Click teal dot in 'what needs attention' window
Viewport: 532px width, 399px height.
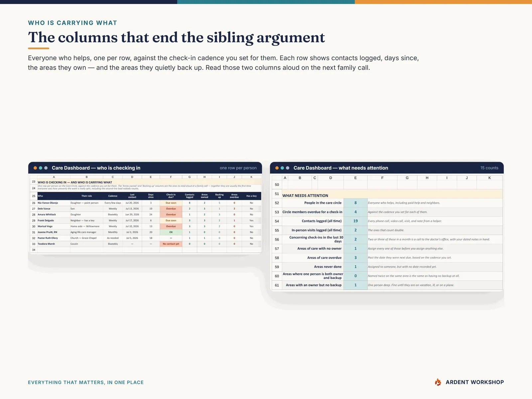tap(282, 168)
